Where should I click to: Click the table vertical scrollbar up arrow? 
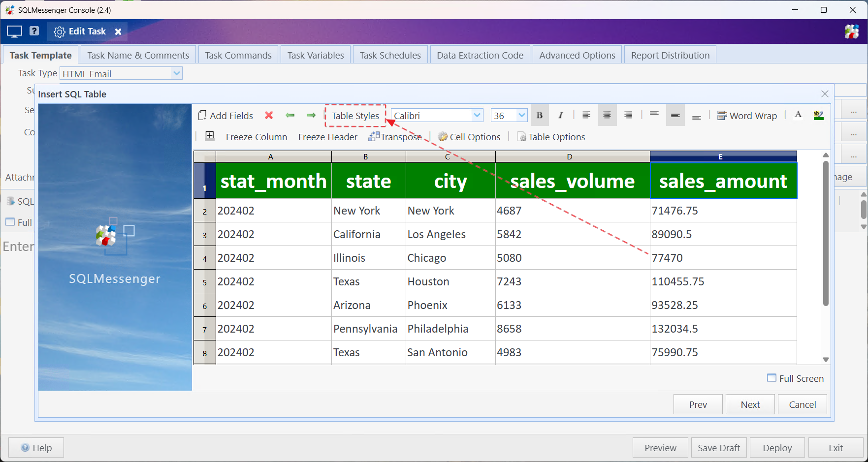pos(826,155)
